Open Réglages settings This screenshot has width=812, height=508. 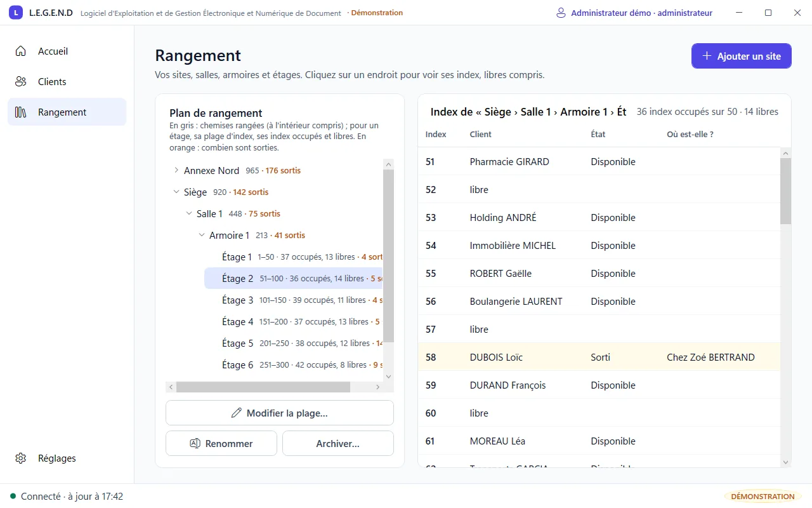point(67,458)
